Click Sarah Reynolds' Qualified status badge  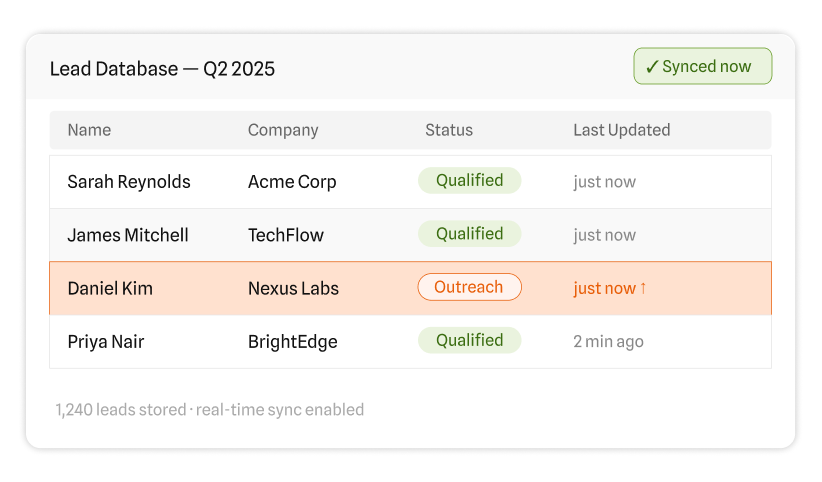pos(469,181)
